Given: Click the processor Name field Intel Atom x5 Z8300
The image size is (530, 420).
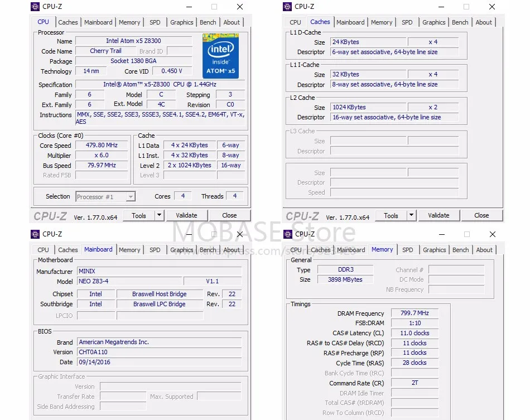Looking at the screenshot, I should tap(133, 41).
